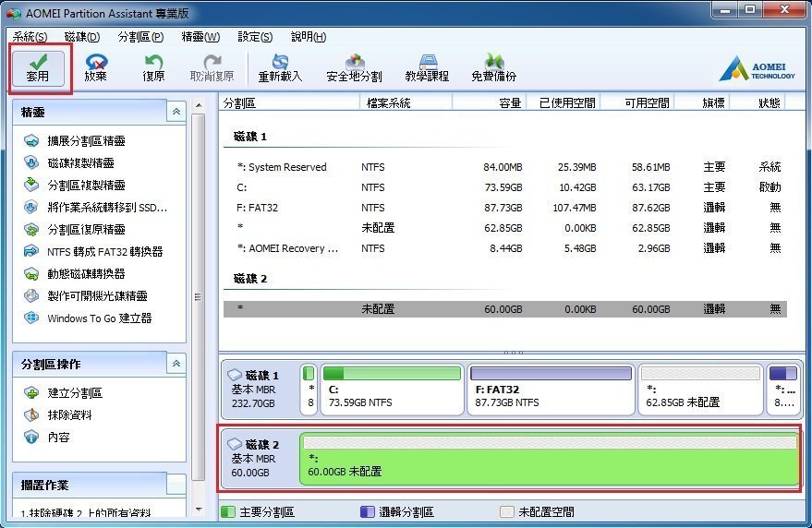The height and width of the screenshot is (528, 812).
Task: Launch the 磁碟複製精靈 wizard
Action: (x=69, y=163)
